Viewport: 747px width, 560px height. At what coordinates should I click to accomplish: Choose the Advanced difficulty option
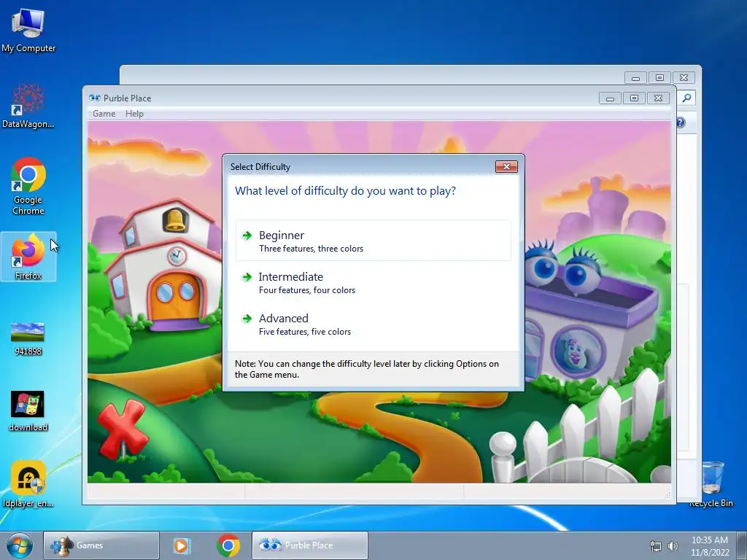[373, 324]
